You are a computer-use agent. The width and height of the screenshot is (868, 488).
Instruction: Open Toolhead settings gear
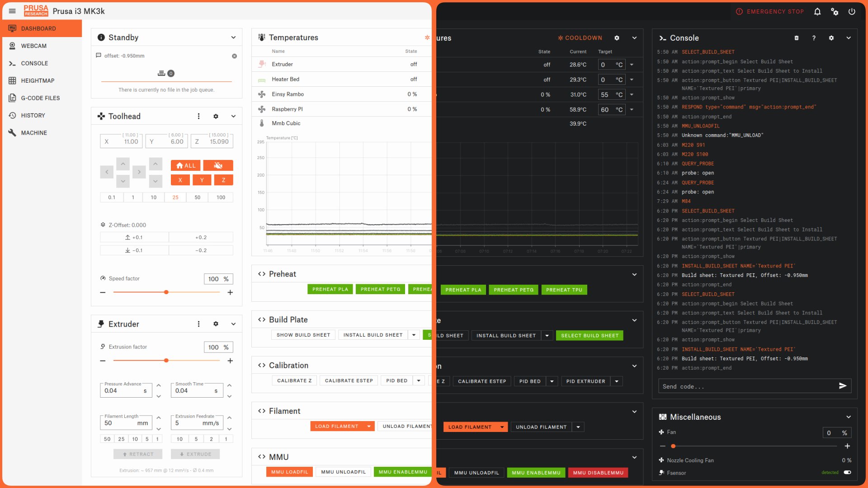pyautogui.click(x=216, y=116)
